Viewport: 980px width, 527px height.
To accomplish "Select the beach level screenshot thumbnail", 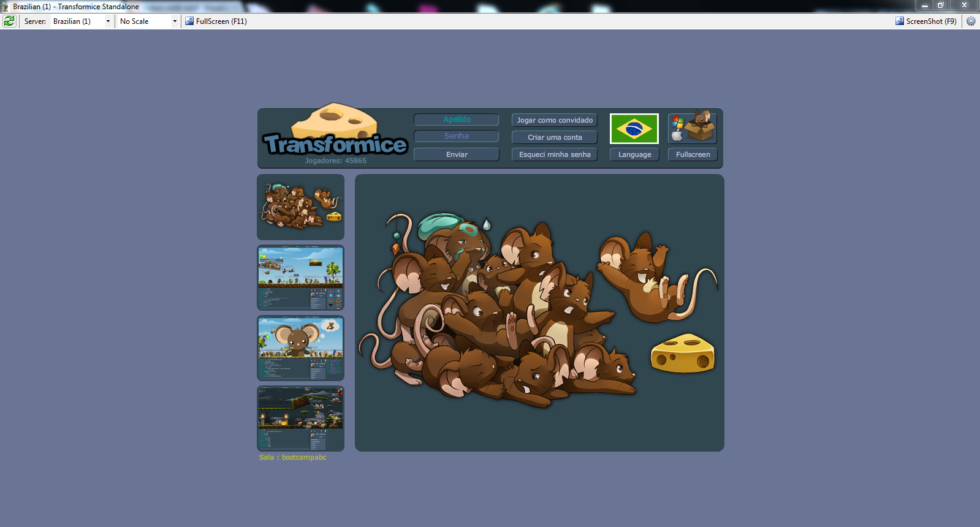I will [300, 278].
